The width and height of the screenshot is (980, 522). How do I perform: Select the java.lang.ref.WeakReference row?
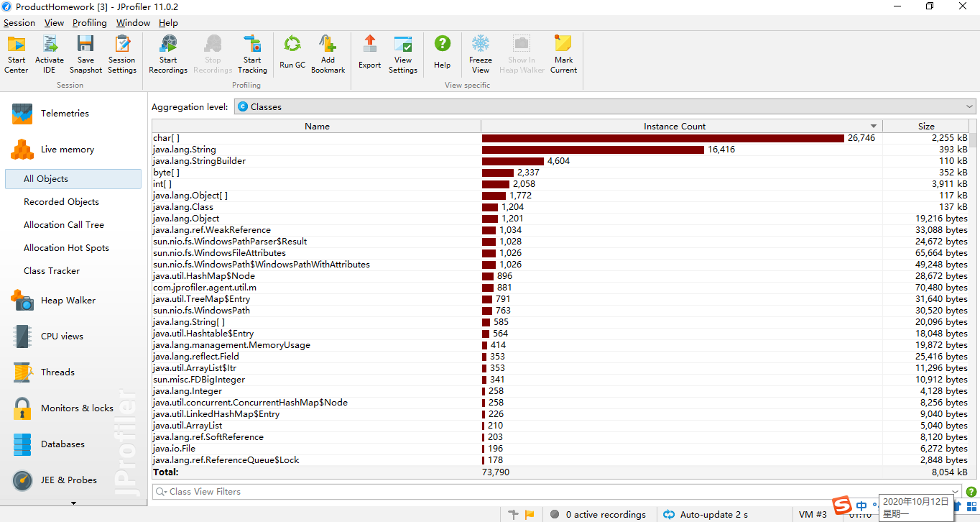point(560,230)
